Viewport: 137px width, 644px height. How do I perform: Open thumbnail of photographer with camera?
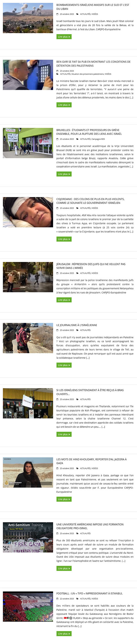(x=28, y=338)
